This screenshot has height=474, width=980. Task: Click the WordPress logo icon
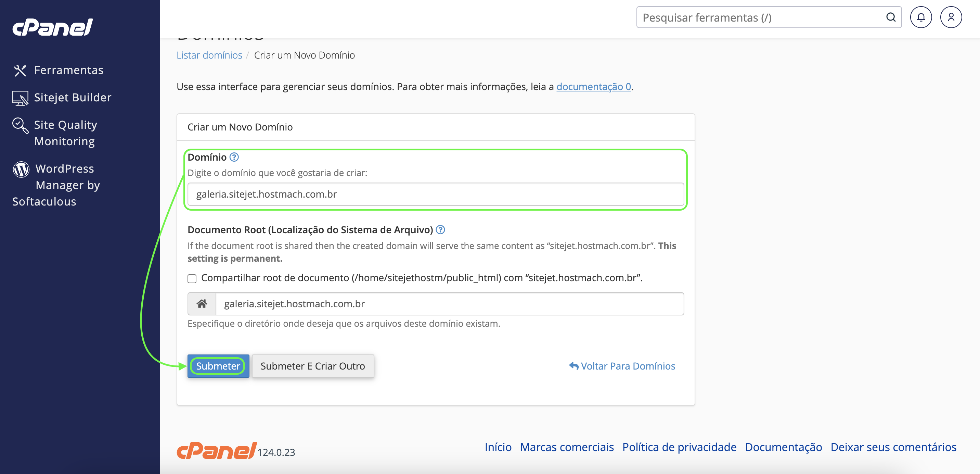coord(21,170)
